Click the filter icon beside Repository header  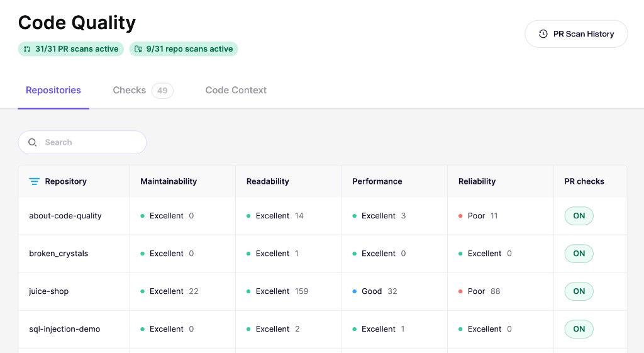click(x=34, y=181)
